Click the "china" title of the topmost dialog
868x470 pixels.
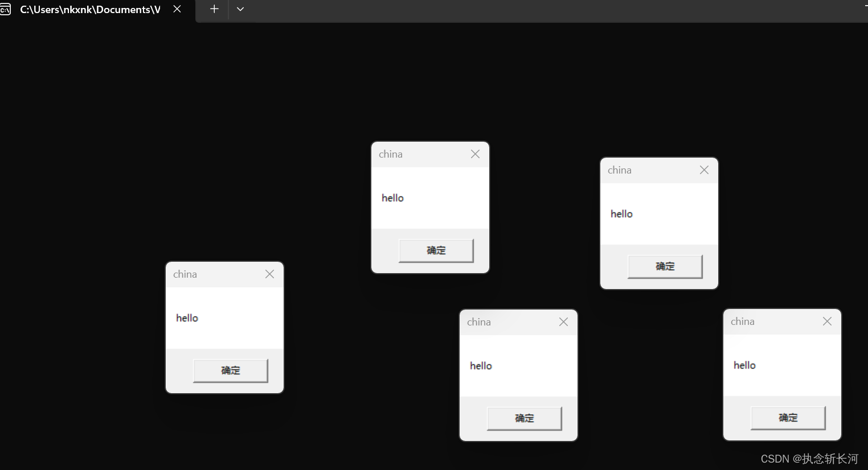(x=391, y=154)
